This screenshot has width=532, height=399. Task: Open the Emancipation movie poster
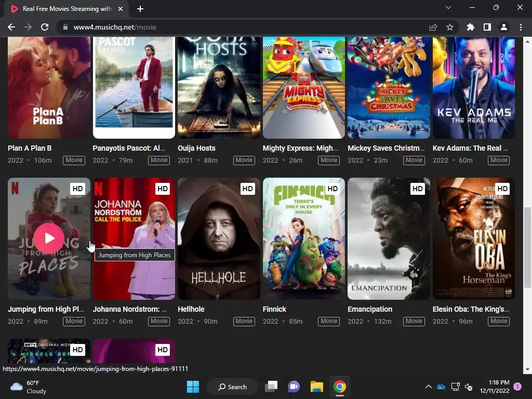point(389,238)
